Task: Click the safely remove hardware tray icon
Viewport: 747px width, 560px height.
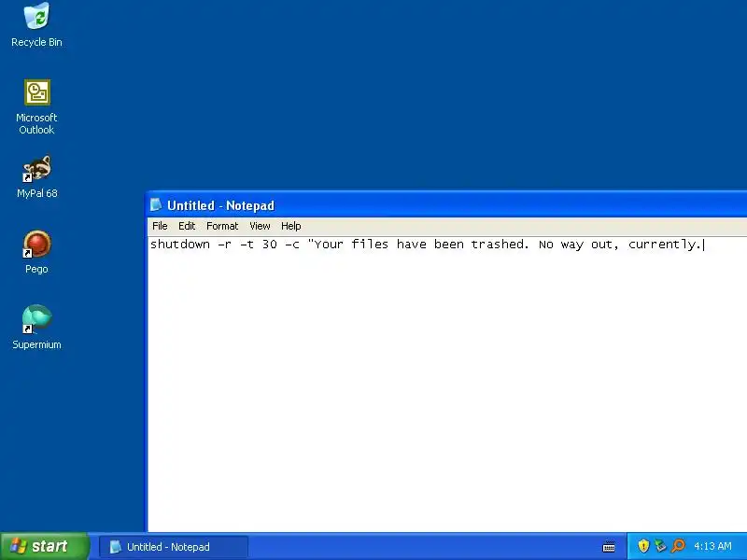Action: pyautogui.click(x=660, y=546)
